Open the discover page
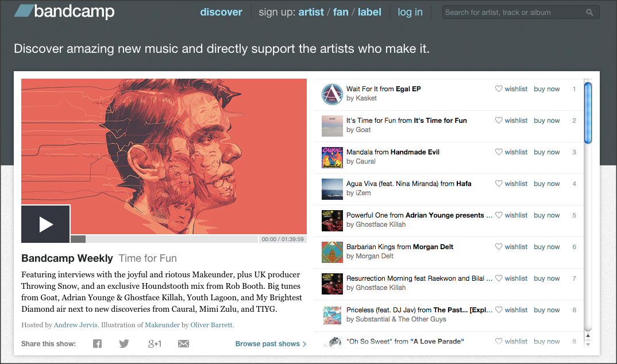Image resolution: width=617 pixels, height=364 pixels. 221,12
